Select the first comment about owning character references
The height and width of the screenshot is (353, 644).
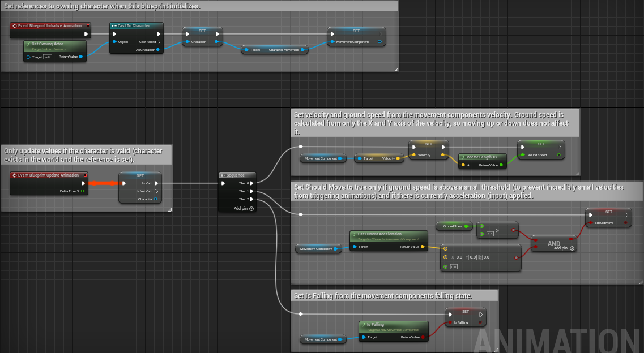[199, 6]
